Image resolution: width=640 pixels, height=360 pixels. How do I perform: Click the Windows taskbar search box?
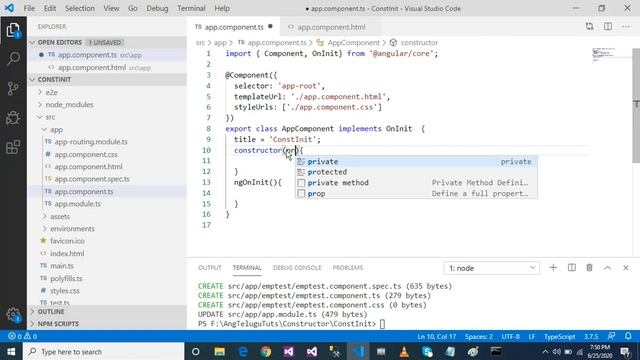point(104,351)
